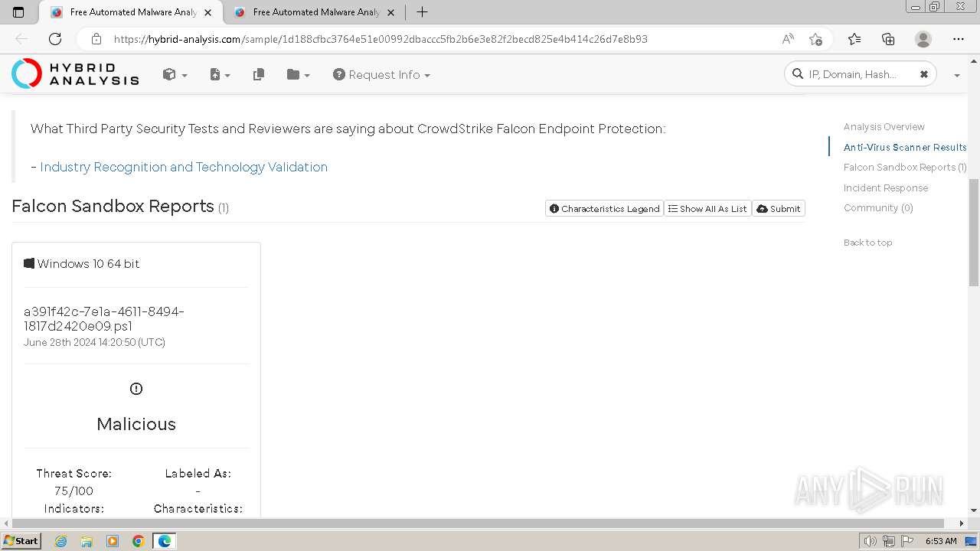The image size is (980, 551).
Task: Expand the caret menu beside search box
Action: pos(956,75)
